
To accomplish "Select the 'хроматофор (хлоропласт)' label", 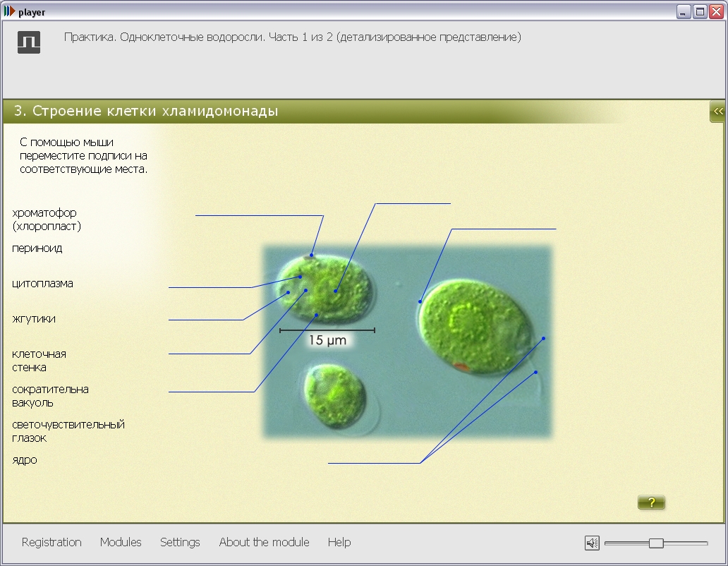I will tap(47, 219).
